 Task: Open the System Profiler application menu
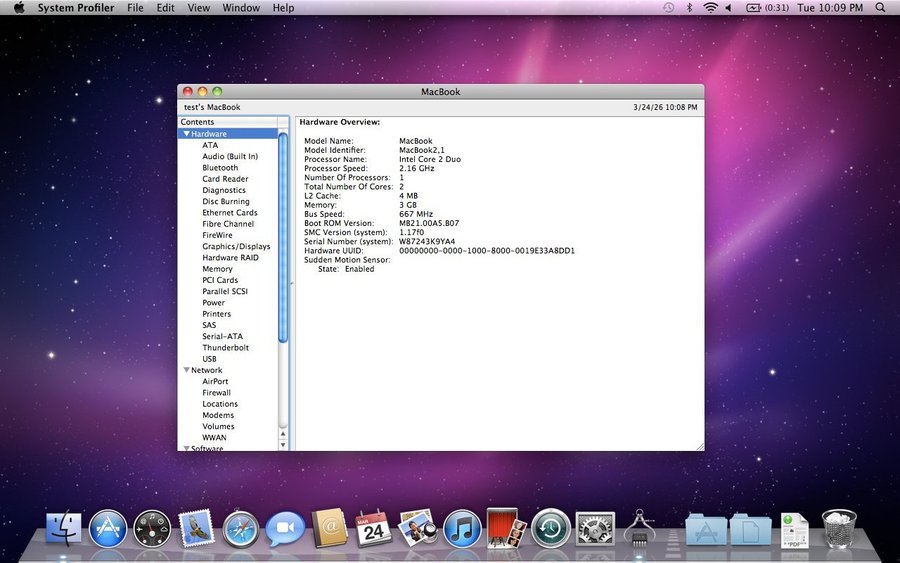click(x=76, y=7)
